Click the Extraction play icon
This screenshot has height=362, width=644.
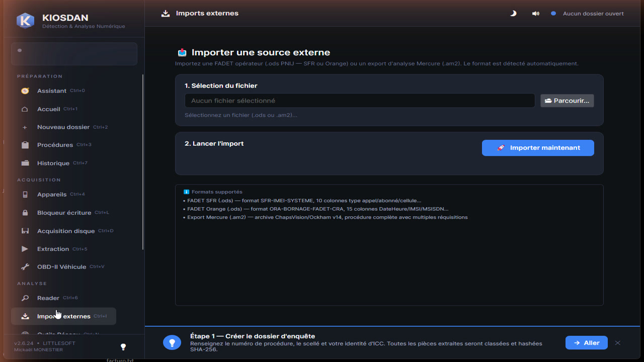[x=25, y=249]
